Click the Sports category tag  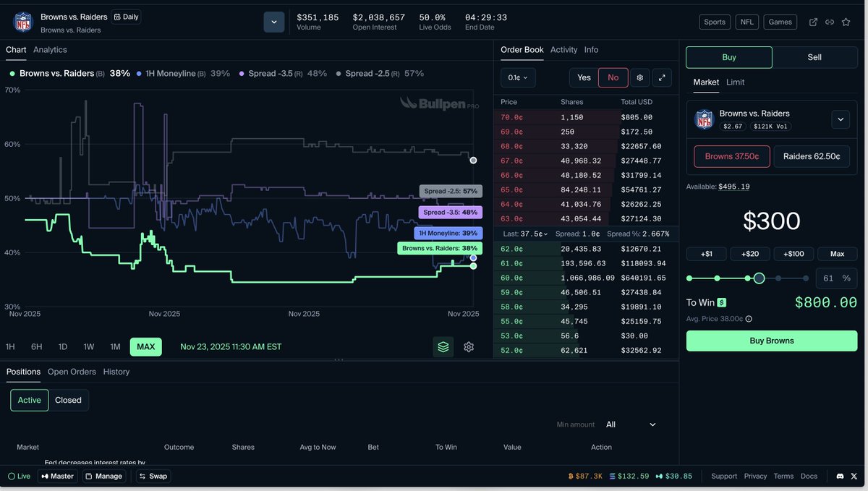point(715,22)
